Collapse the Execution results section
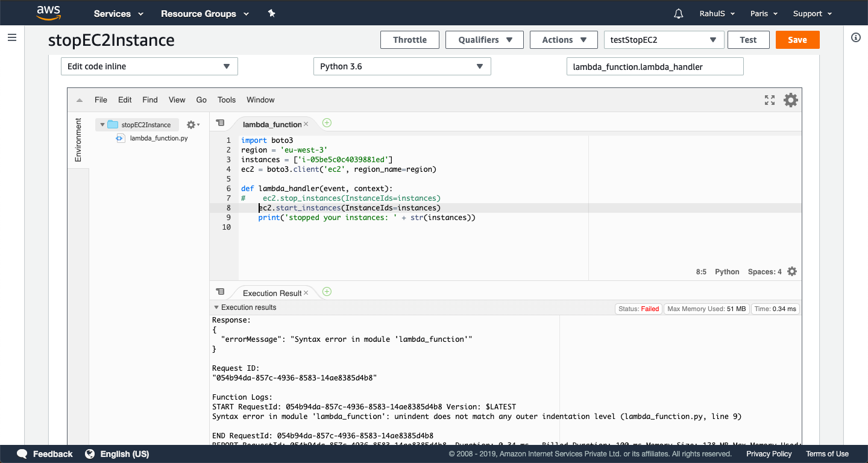The image size is (868, 463). (216, 307)
